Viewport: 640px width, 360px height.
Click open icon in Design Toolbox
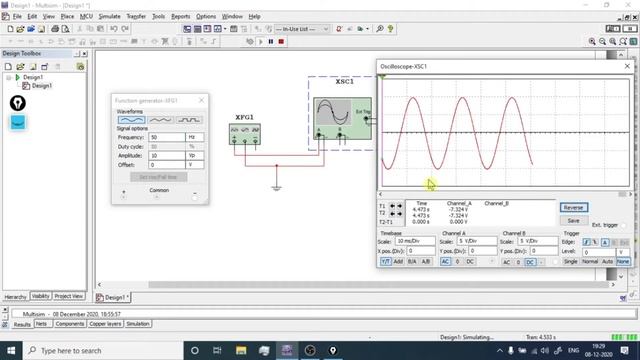20,67
